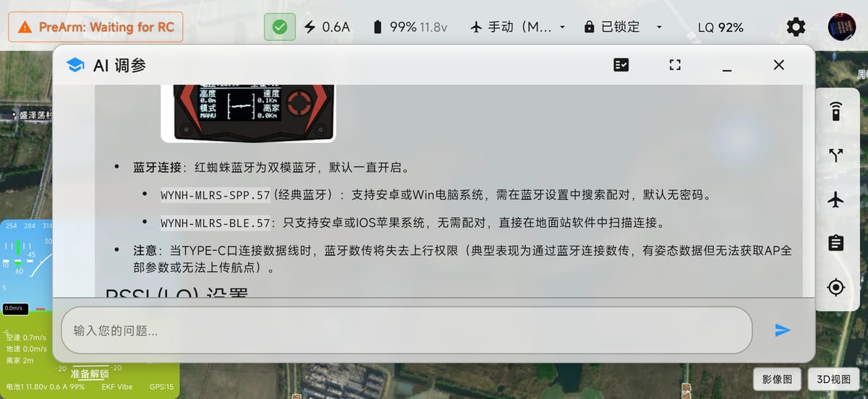The height and width of the screenshot is (399, 868).
Task: Click the send arrow icon
Action: pyautogui.click(x=782, y=330)
